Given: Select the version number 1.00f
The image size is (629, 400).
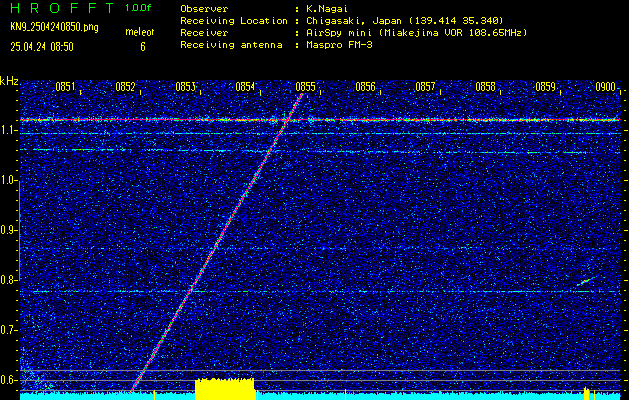Looking at the screenshot, I should 138,8.
